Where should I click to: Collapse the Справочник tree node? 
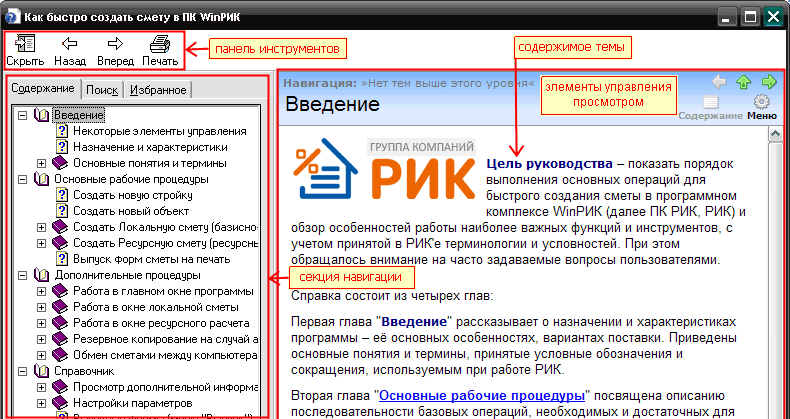[22, 371]
